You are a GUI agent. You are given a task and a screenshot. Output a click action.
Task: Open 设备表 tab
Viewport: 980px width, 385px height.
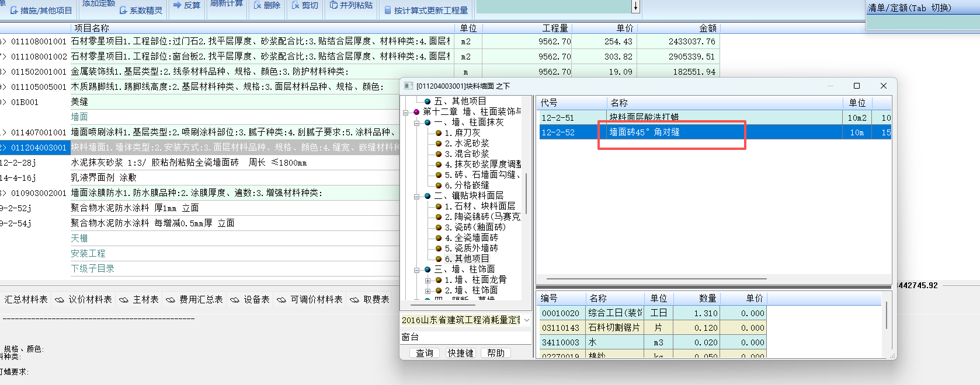250,299
